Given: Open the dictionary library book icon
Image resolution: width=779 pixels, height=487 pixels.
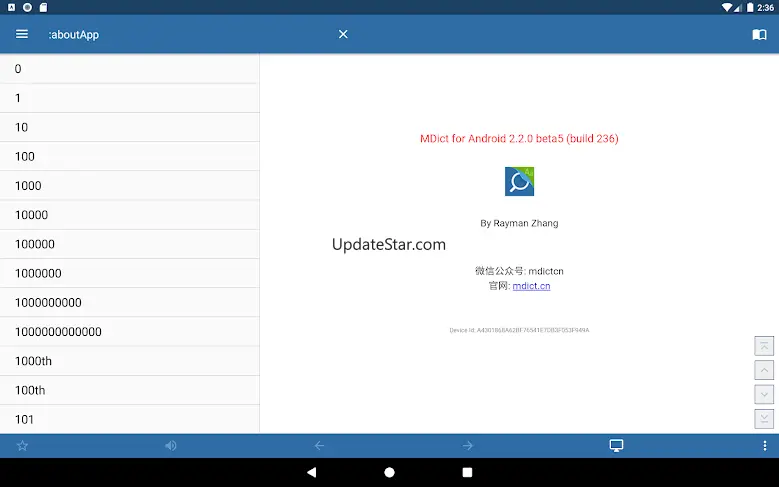Looking at the screenshot, I should coord(759,34).
